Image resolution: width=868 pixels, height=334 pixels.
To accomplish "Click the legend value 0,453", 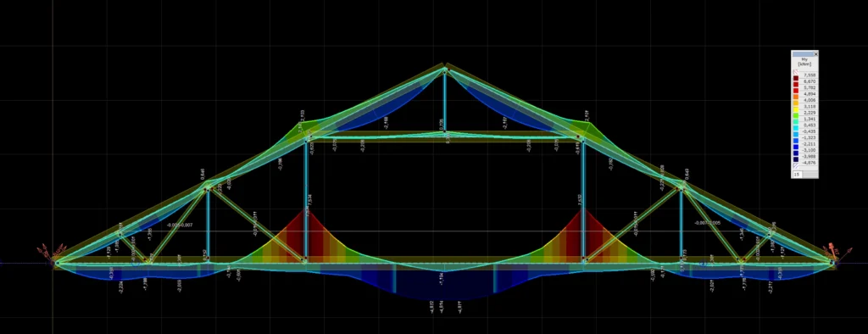I will (x=810, y=125).
